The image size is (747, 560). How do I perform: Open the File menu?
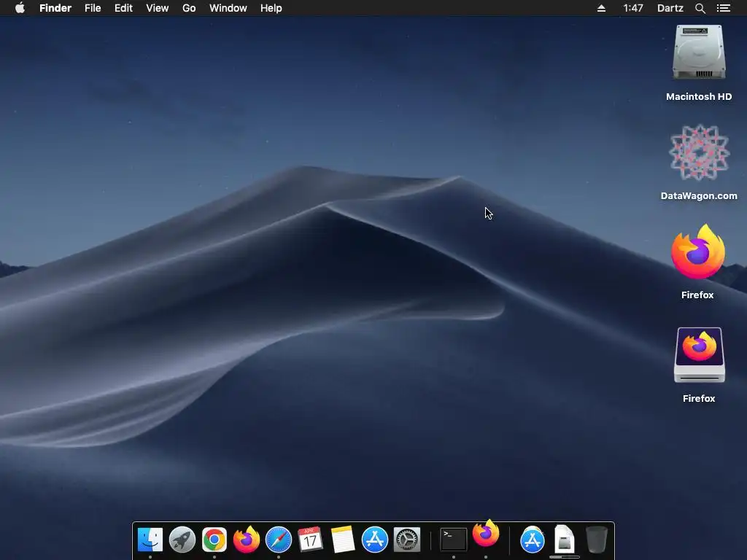(x=93, y=8)
